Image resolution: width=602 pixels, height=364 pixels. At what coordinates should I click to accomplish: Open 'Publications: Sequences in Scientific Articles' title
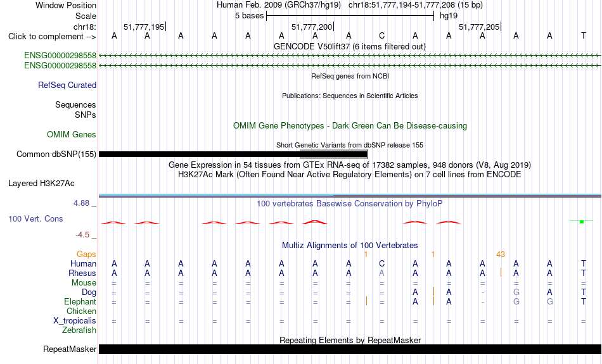pos(350,96)
